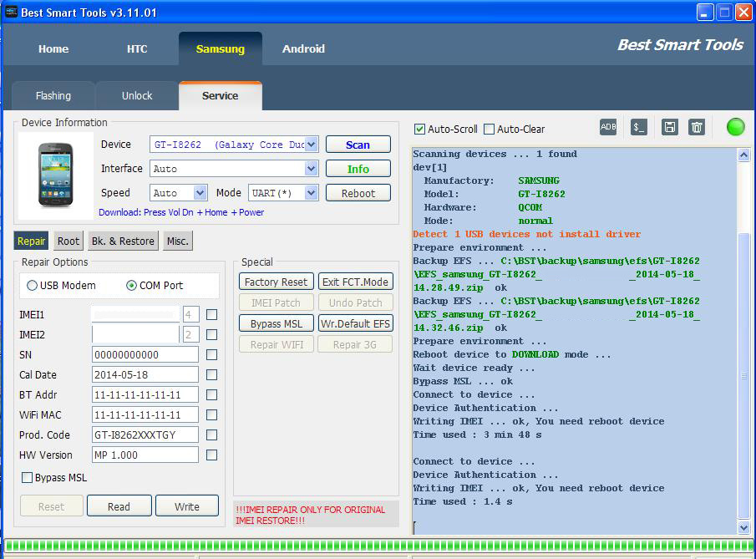Click the Bypass MSL button

(x=276, y=323)
